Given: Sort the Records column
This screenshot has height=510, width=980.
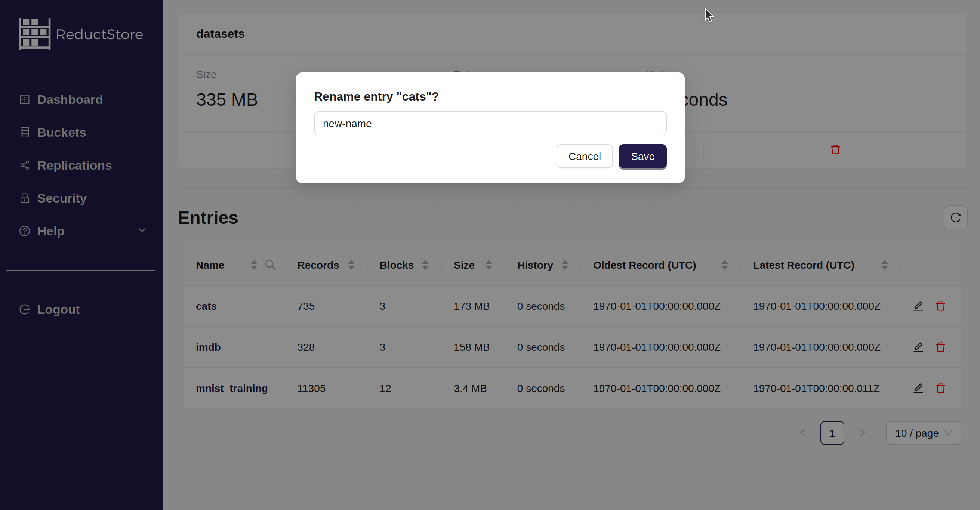Looking at the screenshot, I should (351, 264).
